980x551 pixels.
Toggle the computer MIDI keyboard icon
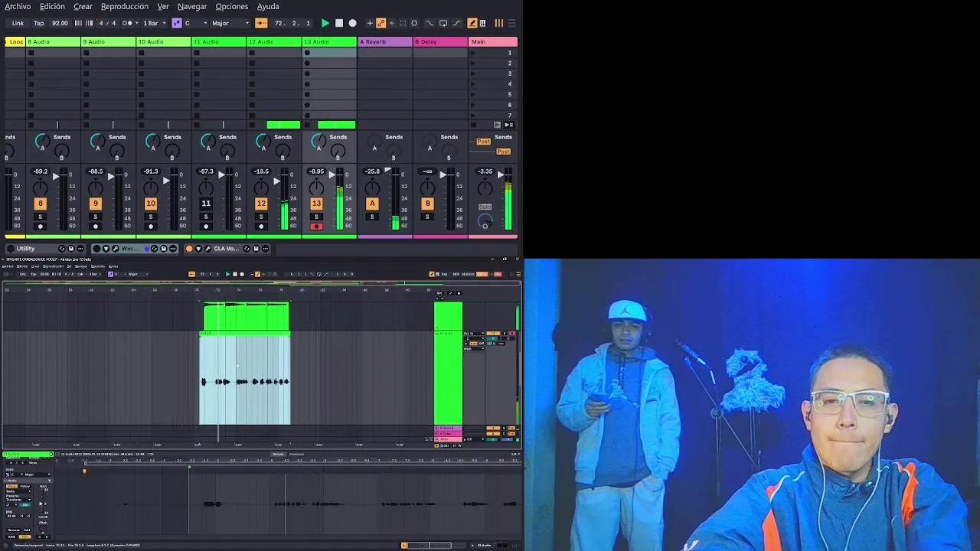point(482,23)
